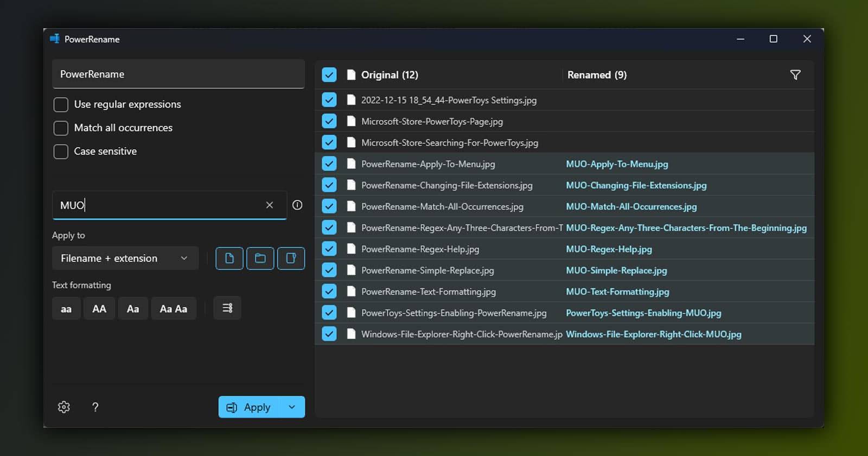The width and height of the screenshot is (868, 456).
Task: Click renamed MUO-Regex-Any-Three-Characters-From-The-Beginning.jpg
Action: pos(686,228)
